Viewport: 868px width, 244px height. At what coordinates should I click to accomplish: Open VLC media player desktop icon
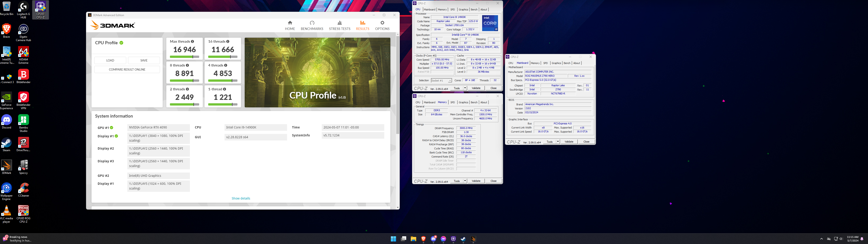(6, 214)
